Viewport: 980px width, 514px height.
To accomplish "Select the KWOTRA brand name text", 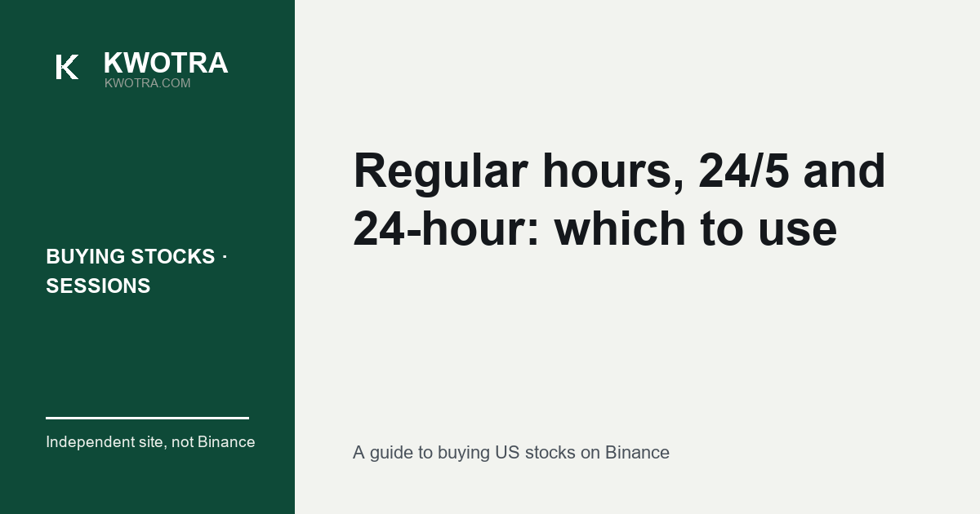I will tap(166, 63).
